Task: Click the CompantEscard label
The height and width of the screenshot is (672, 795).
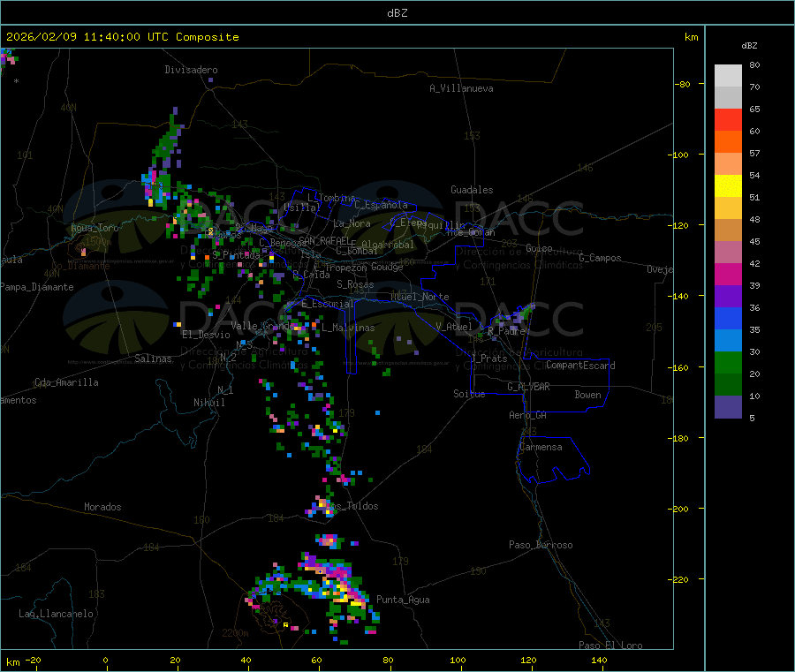Action: click(580, 366)
